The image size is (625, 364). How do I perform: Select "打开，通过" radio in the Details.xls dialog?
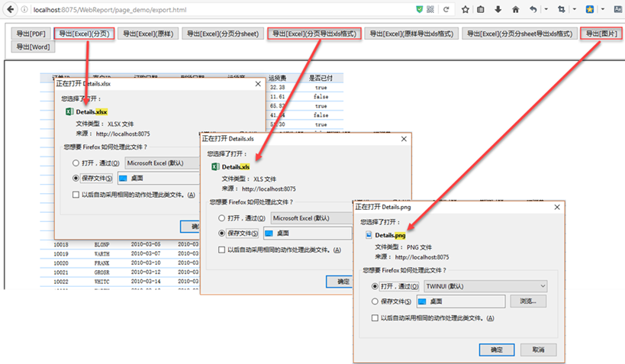pyautogui.click(x=221, y=218)
